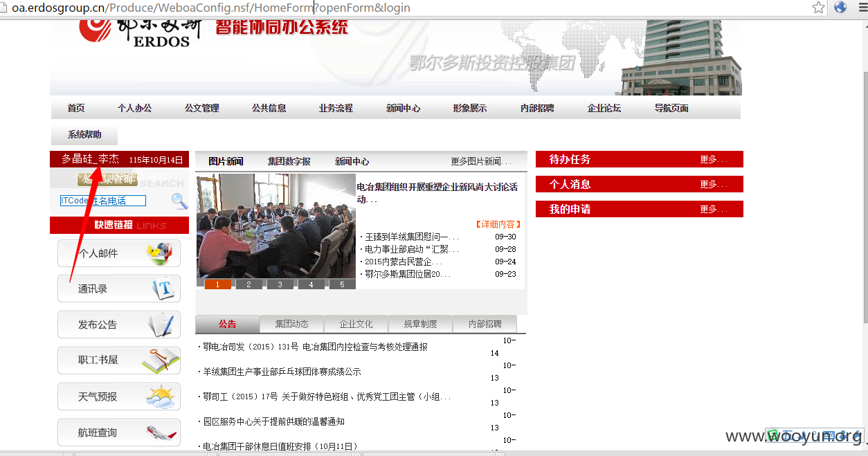Open 内部招聘 in the top navigation bar
This screenshot has width=868, height=456.
537,108
